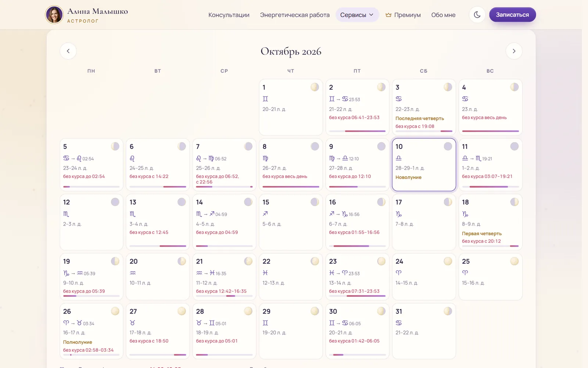Click the Последняя четверть label on October 3

click(x=420, y=118)
